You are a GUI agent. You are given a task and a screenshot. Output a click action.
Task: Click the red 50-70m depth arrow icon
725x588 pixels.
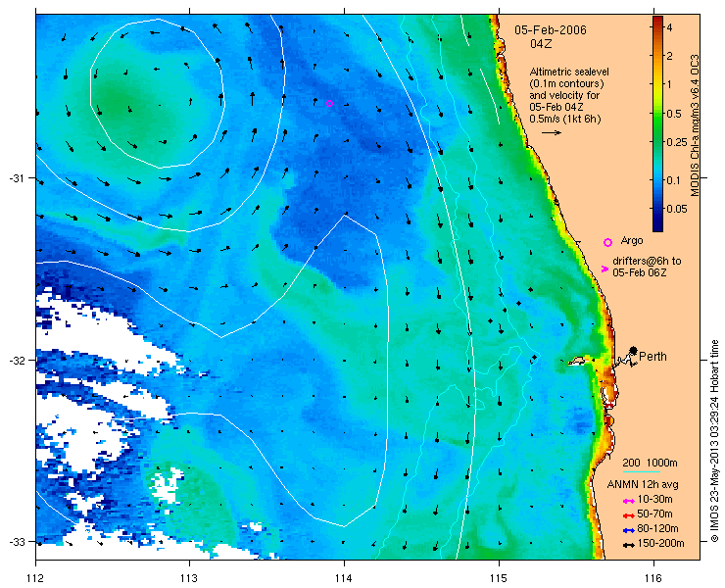click(628, 515)
